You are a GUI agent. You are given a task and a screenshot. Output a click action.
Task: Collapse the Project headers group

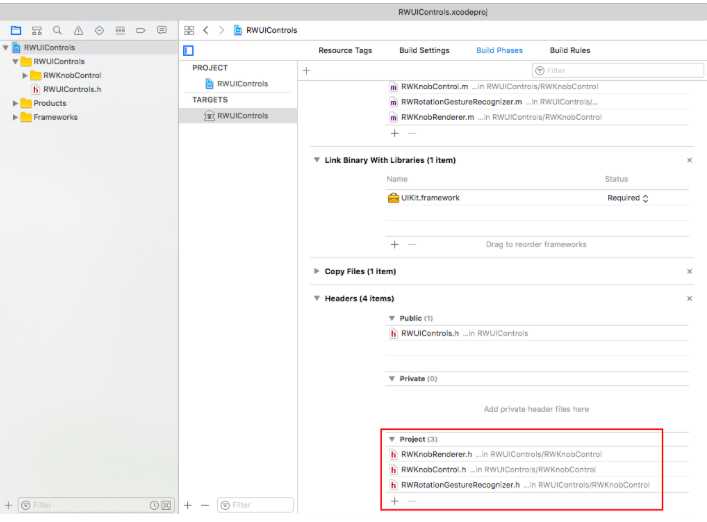click(x=392, y=439)
